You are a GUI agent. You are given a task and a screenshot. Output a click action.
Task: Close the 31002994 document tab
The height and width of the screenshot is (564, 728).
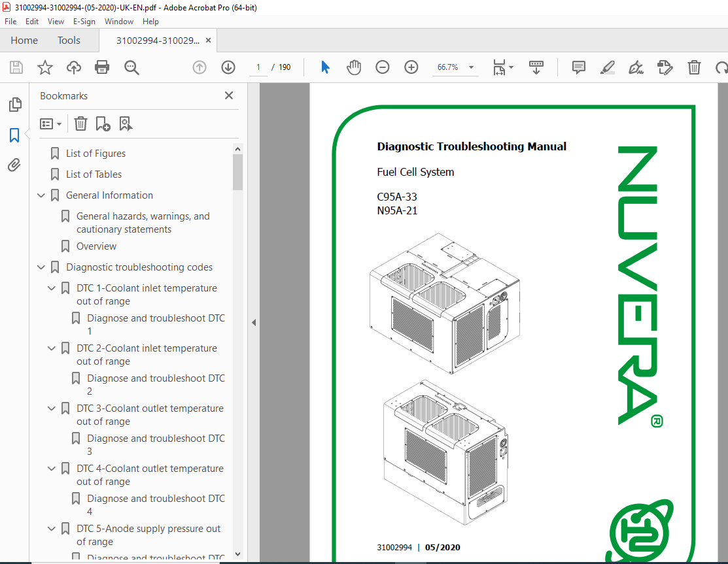click(x=208, y=41)
